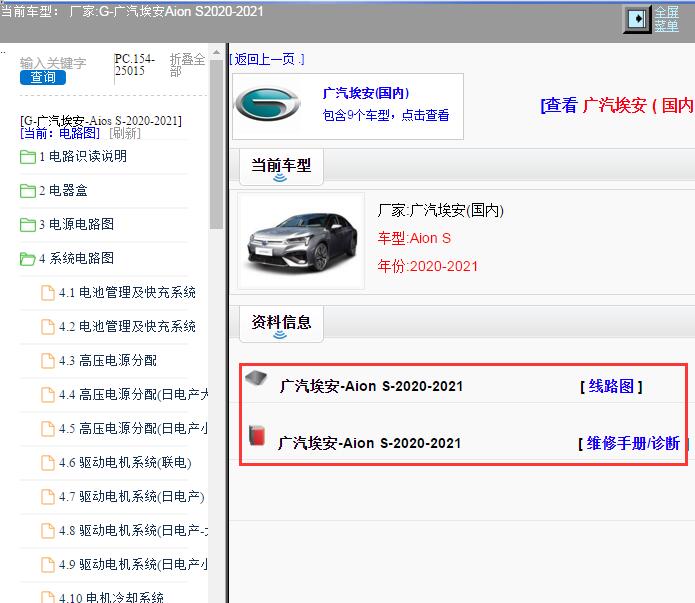Click the 年份:2020-2021 text
The height and width of the screenshot is (603, 695).
tap(428, 266)
